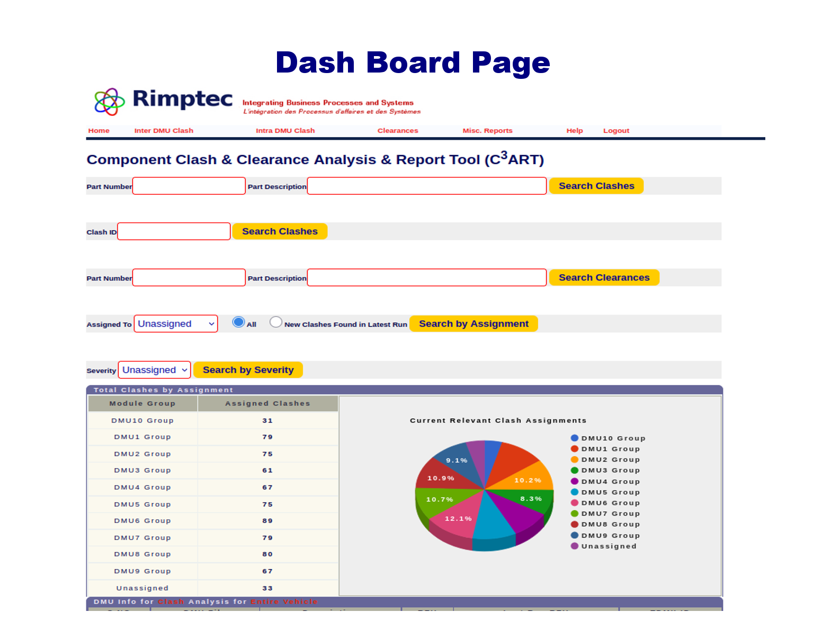The image size is (840, 630).
Task: Click the 10.7% green pie slice
Action: click(439, 500)
